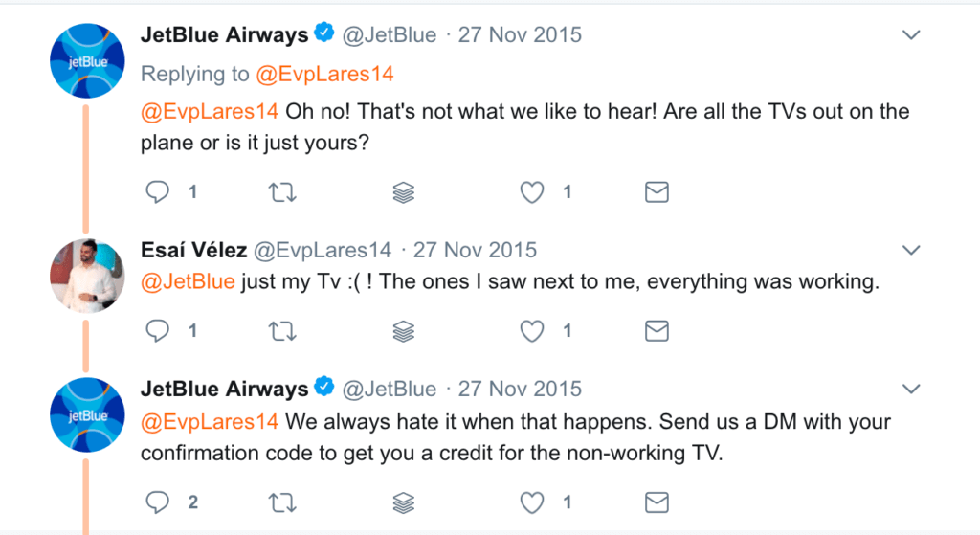The width and height of the screenshot is (980, 535).
Task: Like JetBlue's first tweet about TVs
Action: [x=531, y=192]
